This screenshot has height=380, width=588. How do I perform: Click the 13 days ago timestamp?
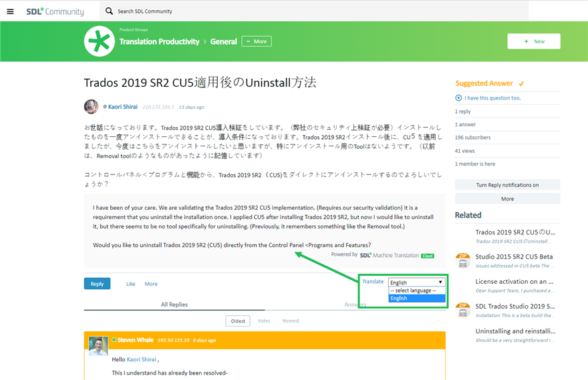(191, 107)
